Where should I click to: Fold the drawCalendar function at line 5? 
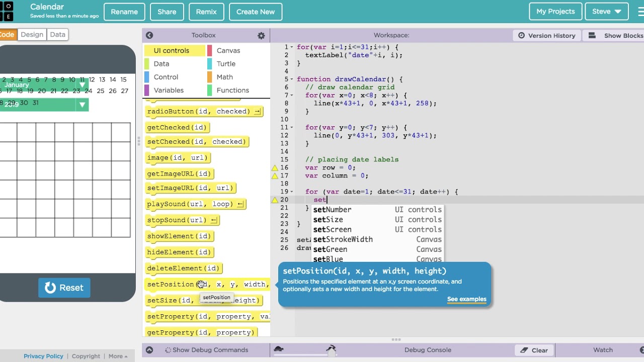click(292, 79)
